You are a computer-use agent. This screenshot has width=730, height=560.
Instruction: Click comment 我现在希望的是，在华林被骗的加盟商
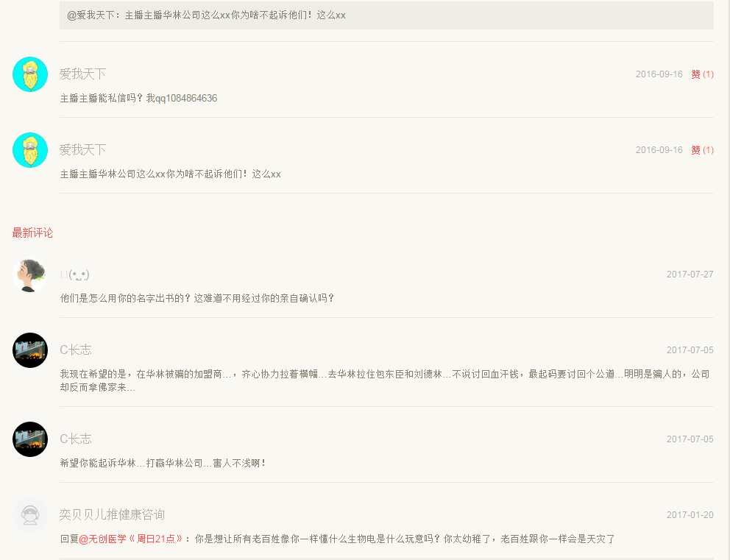[385, 380]
